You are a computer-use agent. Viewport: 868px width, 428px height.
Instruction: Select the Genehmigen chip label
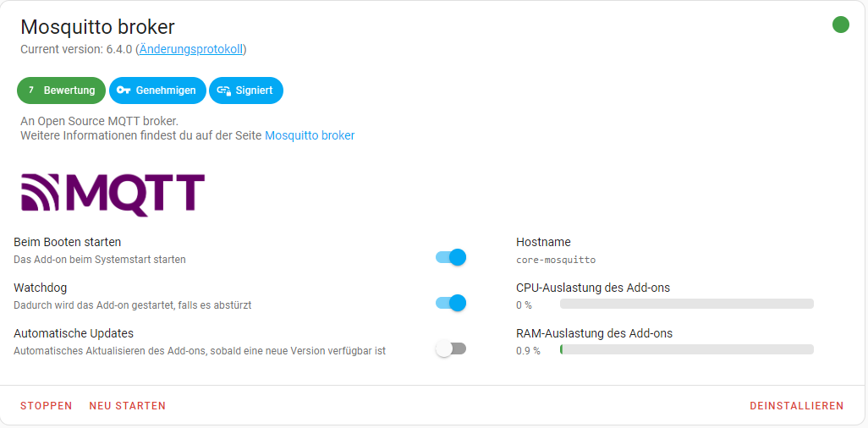166,91
